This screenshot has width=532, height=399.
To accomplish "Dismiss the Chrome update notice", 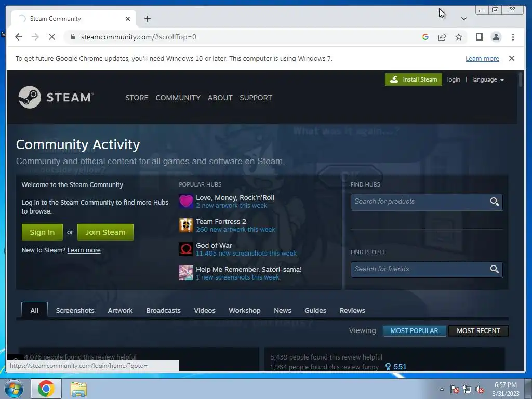I will coord(512,58).
